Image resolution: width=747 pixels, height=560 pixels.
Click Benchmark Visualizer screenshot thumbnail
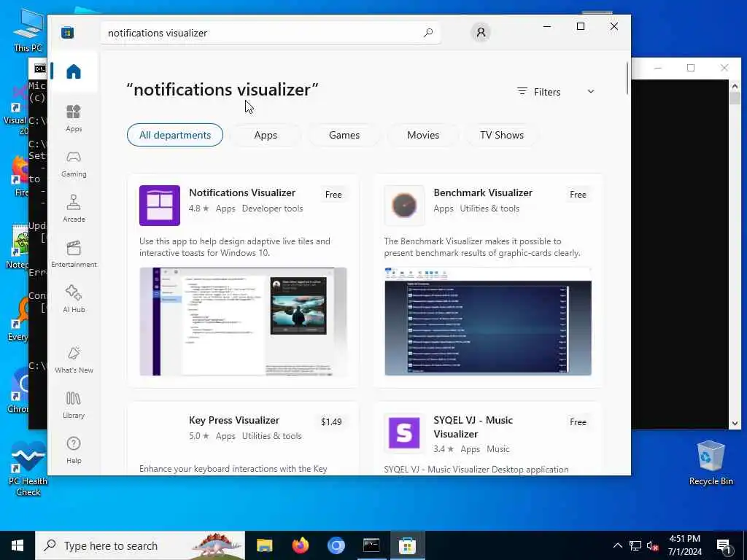click(x=488, y=322)
